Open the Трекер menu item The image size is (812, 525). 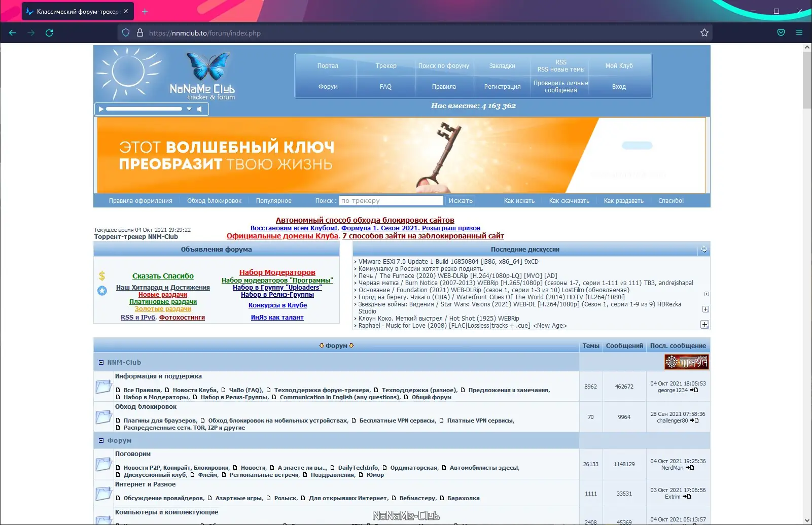(385, 65)
